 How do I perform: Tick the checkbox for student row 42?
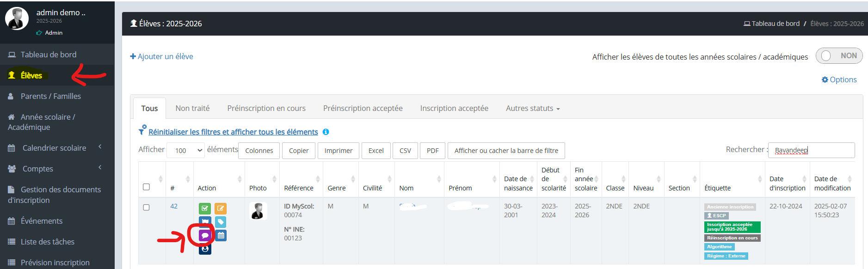[x=146, y=208]
